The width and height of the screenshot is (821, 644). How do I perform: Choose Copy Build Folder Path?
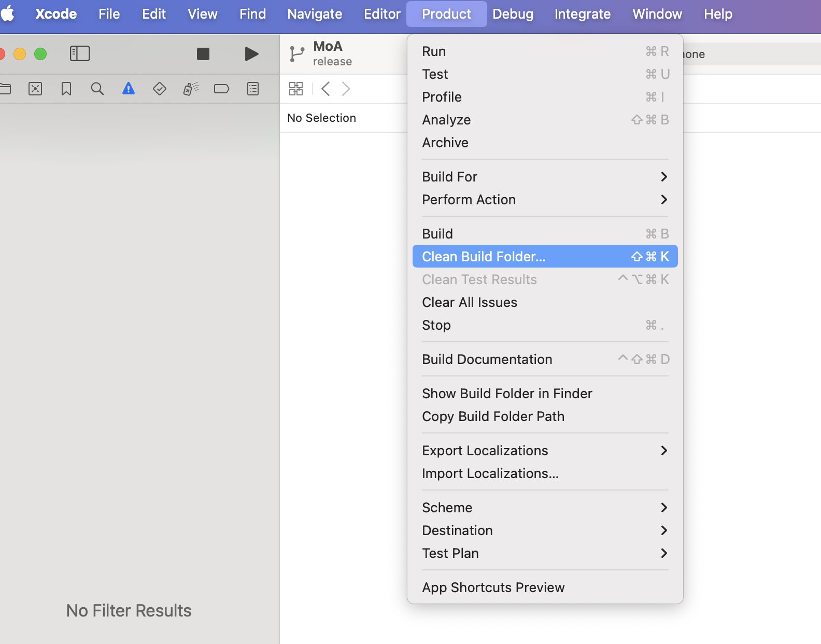pos(545,416)
